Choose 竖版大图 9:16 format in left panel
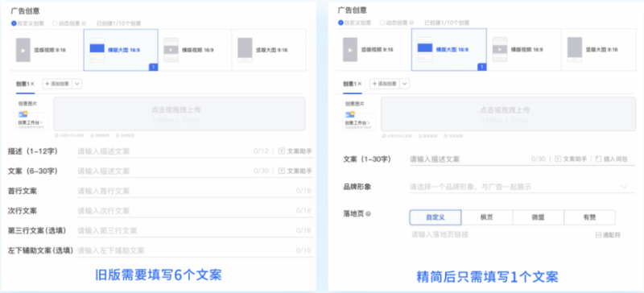 point(269,50)
